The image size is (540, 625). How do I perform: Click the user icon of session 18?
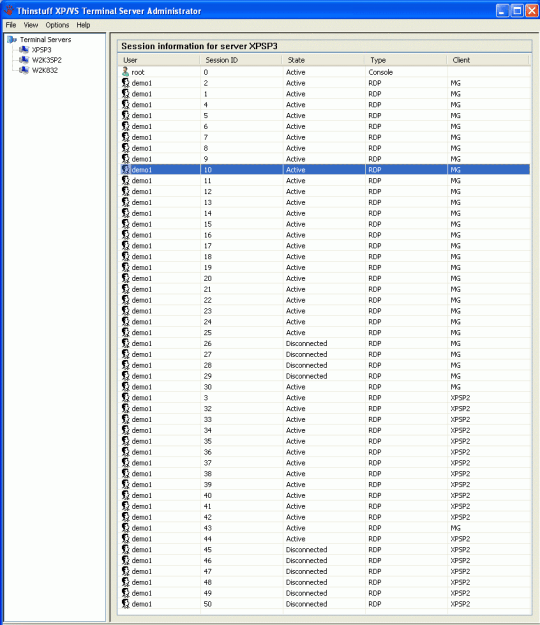click(126, 256)
